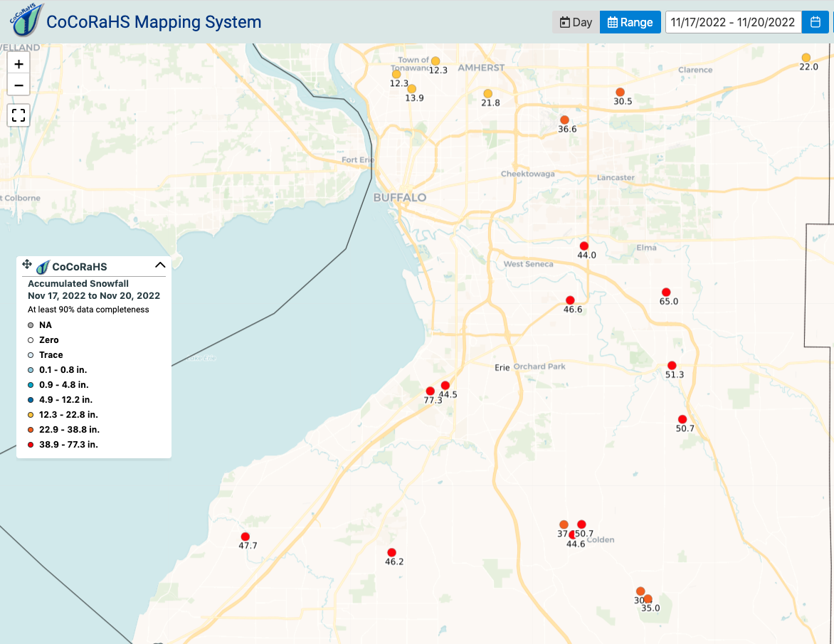This screenshot has width=834, height=644.
Task: Click the 12.3 - 22.8 in. legend entry
Action: (68, 415)
